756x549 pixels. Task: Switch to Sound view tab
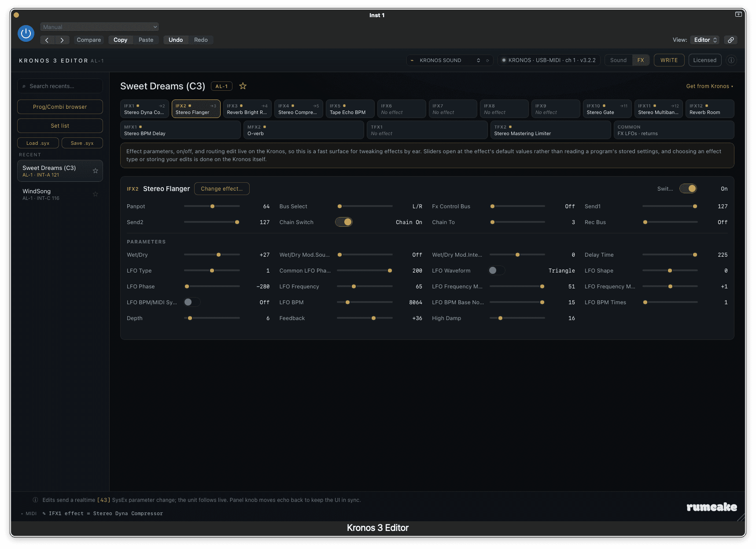coord(618,60)
